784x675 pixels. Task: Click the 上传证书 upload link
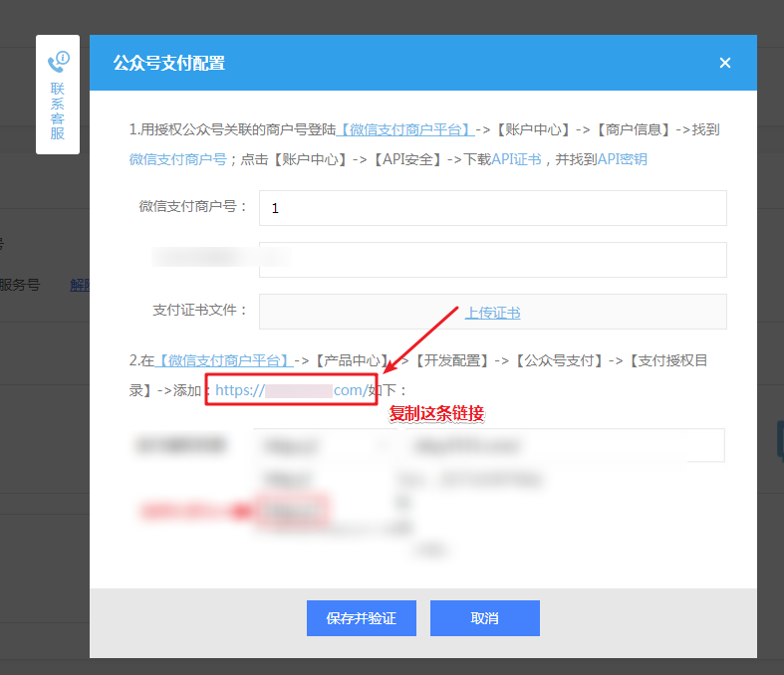tap(492, 313)
